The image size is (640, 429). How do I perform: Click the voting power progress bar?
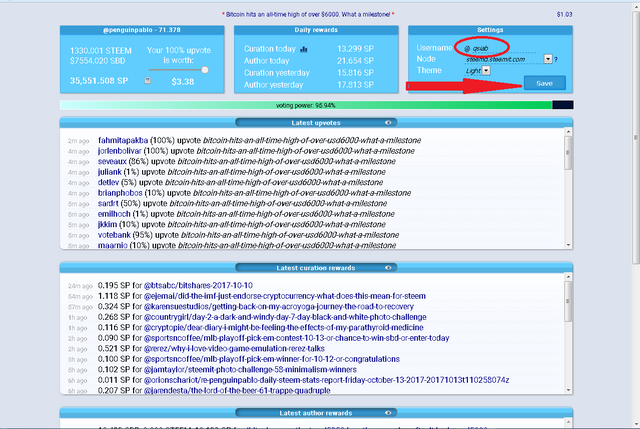[316, 105]
